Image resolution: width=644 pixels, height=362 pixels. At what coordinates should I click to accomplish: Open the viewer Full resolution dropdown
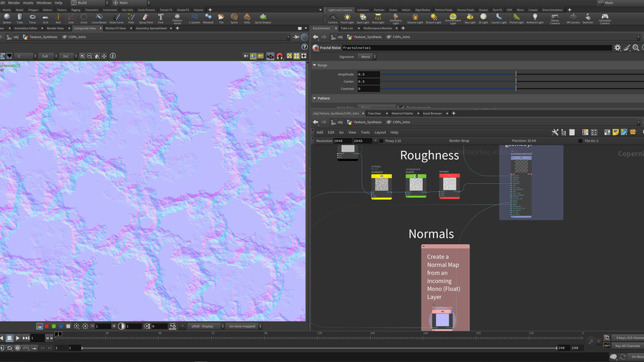point(48,56)
